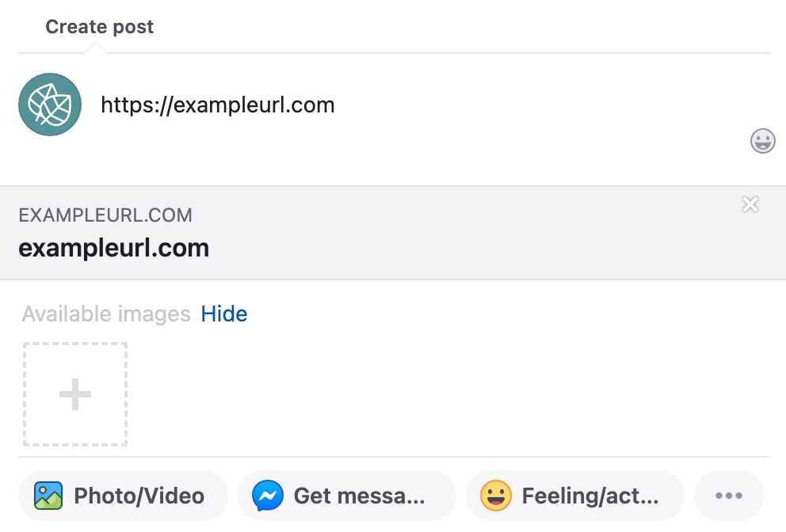Image resolution: width=786 pixels, height=532 pixels.
Task: Toggle off the exampleurl.com link attachment
Action: coord(750,204)
